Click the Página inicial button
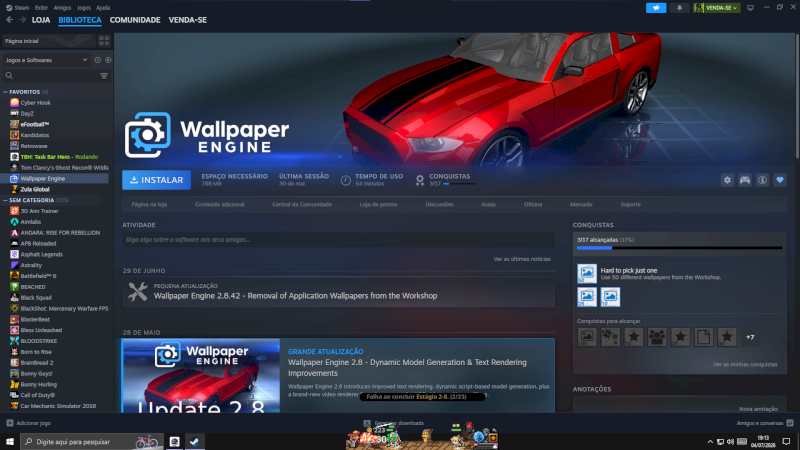Image resolution: width=800 pixels, height=450 pixels. tap(48, 41)
